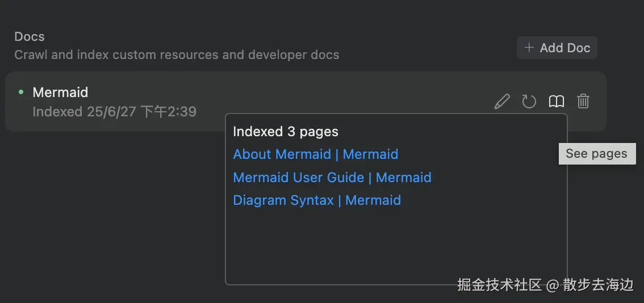Viewport: 644px width, 303px height.
Task: Click the 散步去海边 author name
Action: click(598, 285)
